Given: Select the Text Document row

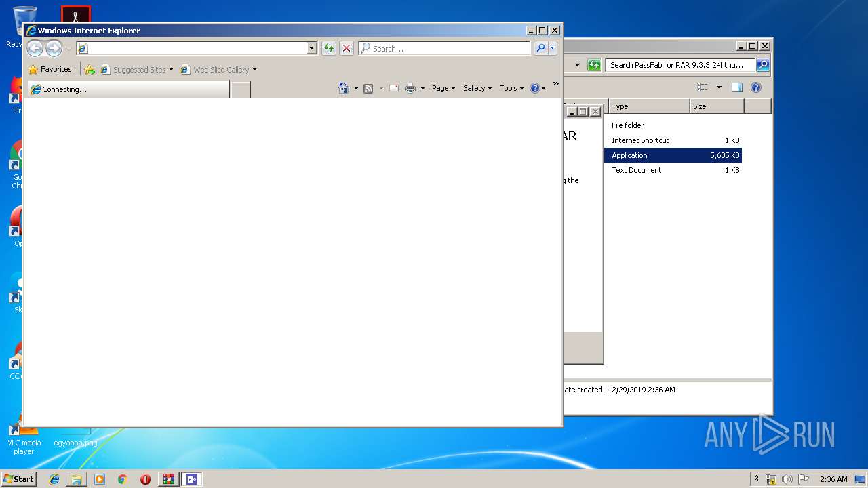Looking at the screenshot, I should [673, 170].
